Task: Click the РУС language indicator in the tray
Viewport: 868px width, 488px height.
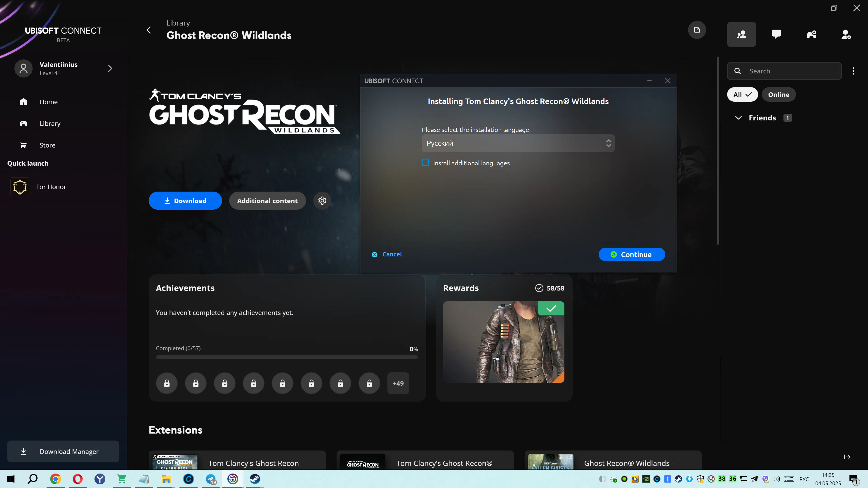Action: click(x=804, y=479)
